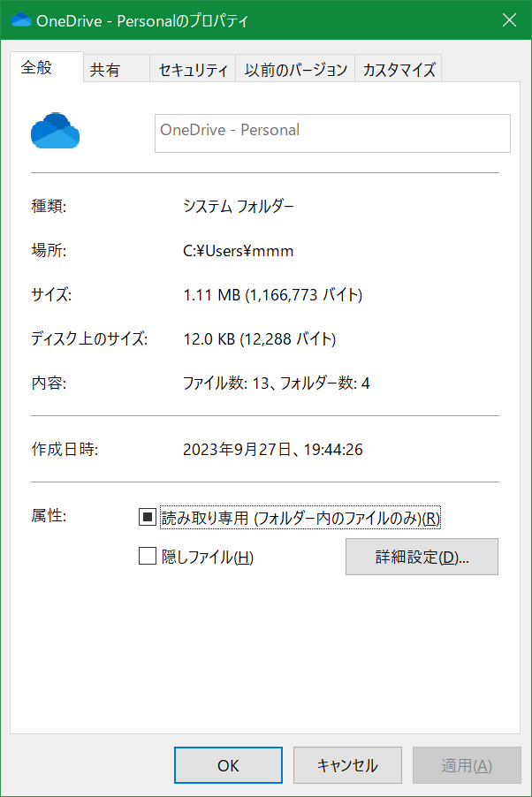Screen dimensions: 532x797
Task: Open 詳細設定 advanced attributes dialog
Action: point(422,557)
